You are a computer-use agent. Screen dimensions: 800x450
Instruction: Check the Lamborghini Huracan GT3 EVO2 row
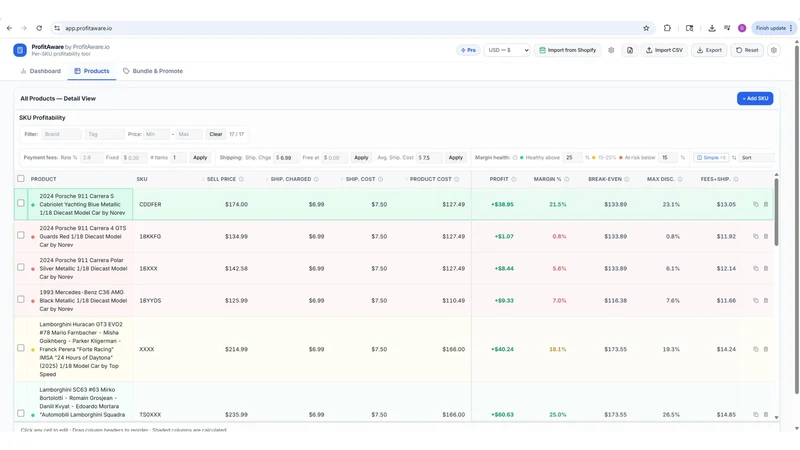[21, 348]
